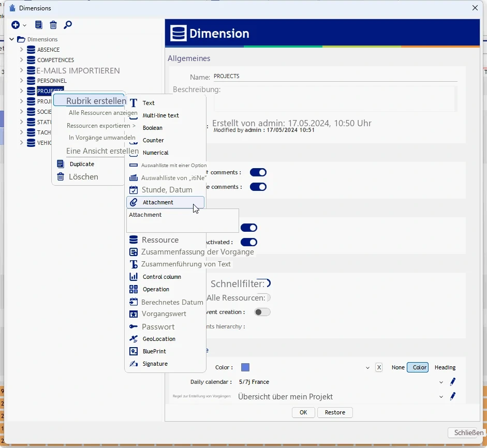Choose Counter rubric type
Image resolution: width=487 pixels, height=448 pixels.
pyautogui.click(x=153, y=140)
